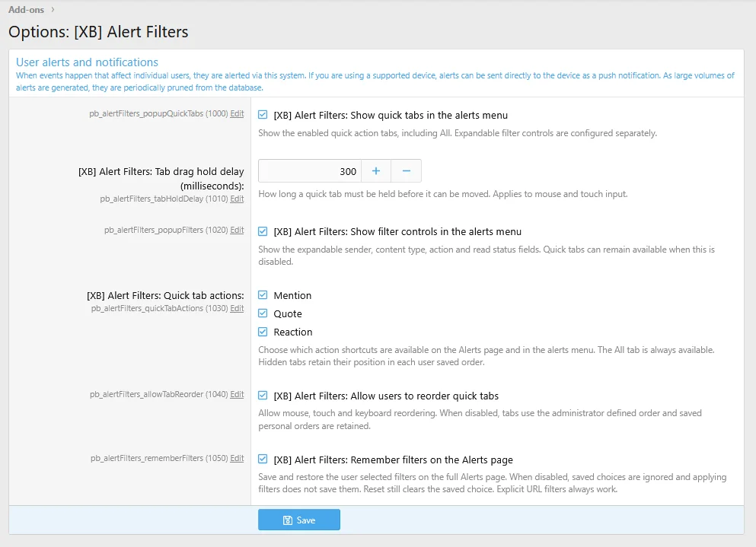
Task: Click the hint about how long a quick tab must be held
Action: pyautogui.click(x=442, y=194)
